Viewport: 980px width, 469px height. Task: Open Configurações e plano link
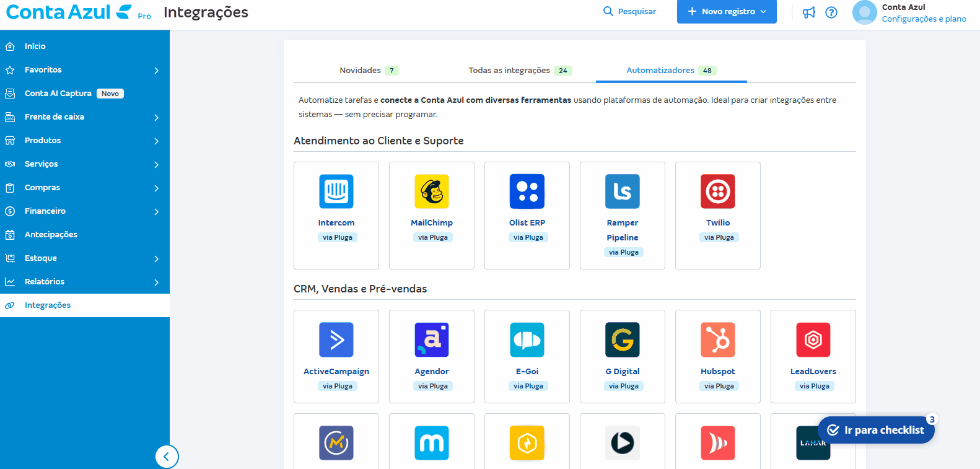point(924,19)
